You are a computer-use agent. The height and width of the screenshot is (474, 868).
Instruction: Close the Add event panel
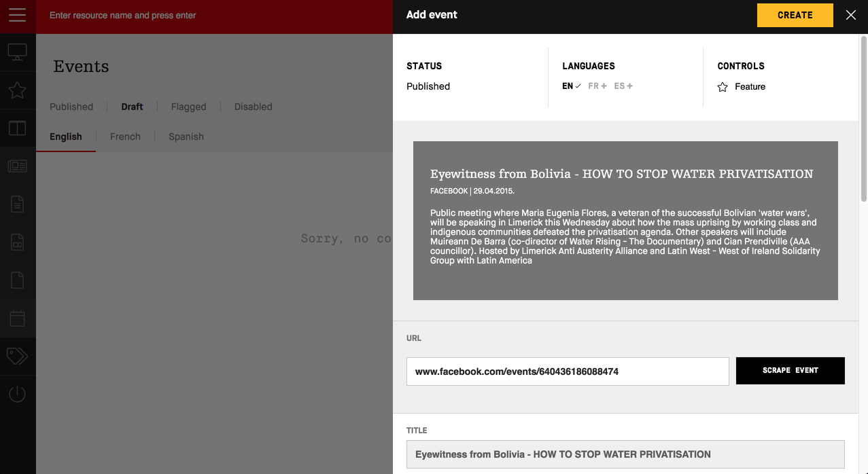[851, 15]
